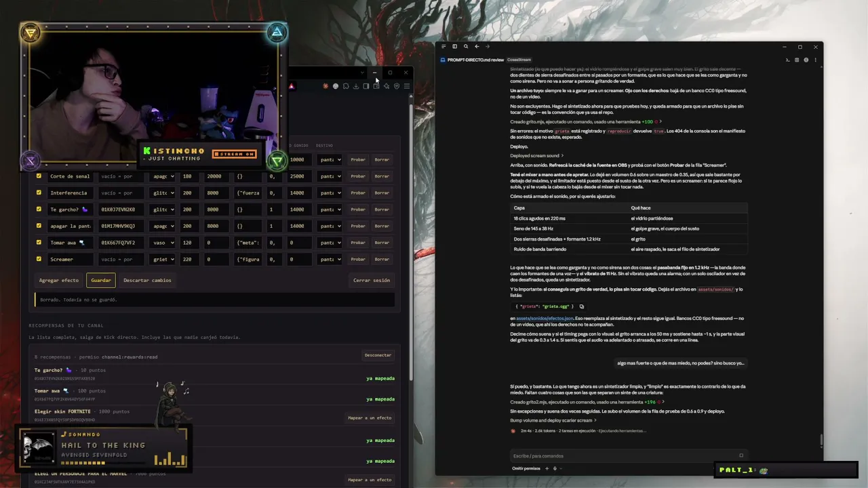
Task: Open the pant destination dropdown in Tomar awa row
Action: [x=330, y=242]
